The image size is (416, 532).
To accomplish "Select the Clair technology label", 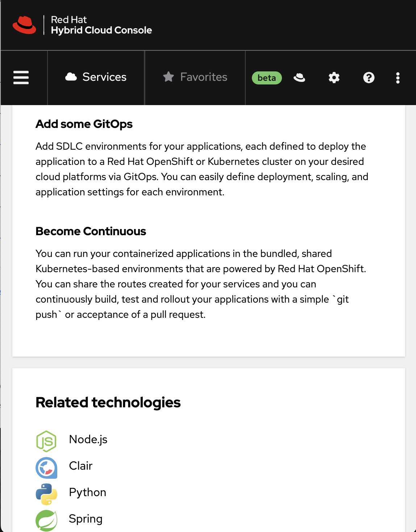I will (81, 466).
